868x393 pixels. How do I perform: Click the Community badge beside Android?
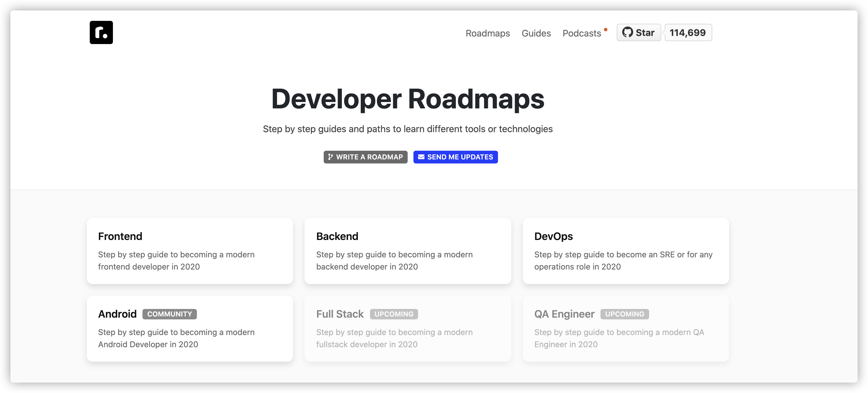169,314
